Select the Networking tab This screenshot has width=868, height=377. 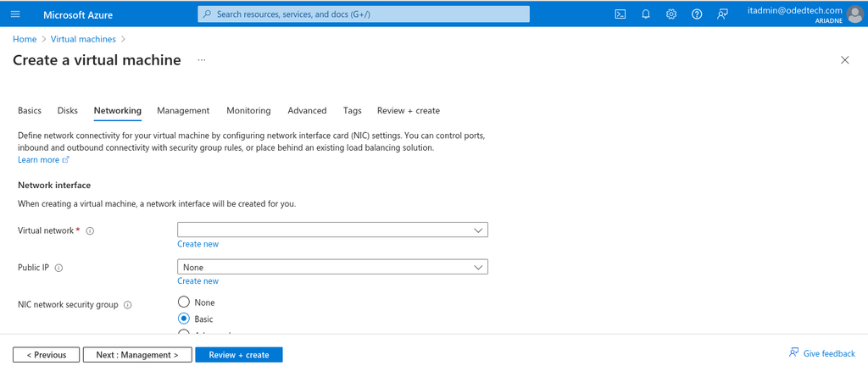pyautogui.click(x=117, y=111)
